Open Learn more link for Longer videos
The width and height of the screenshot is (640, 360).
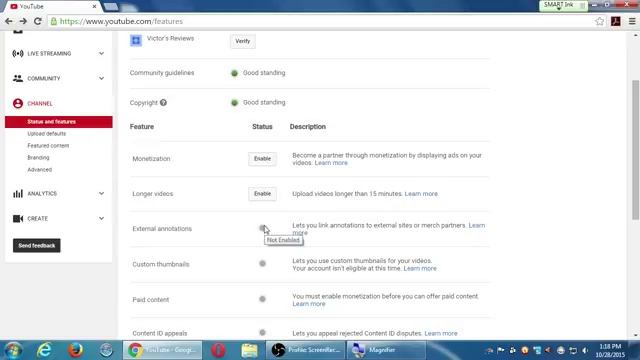[x=421, y=194]
